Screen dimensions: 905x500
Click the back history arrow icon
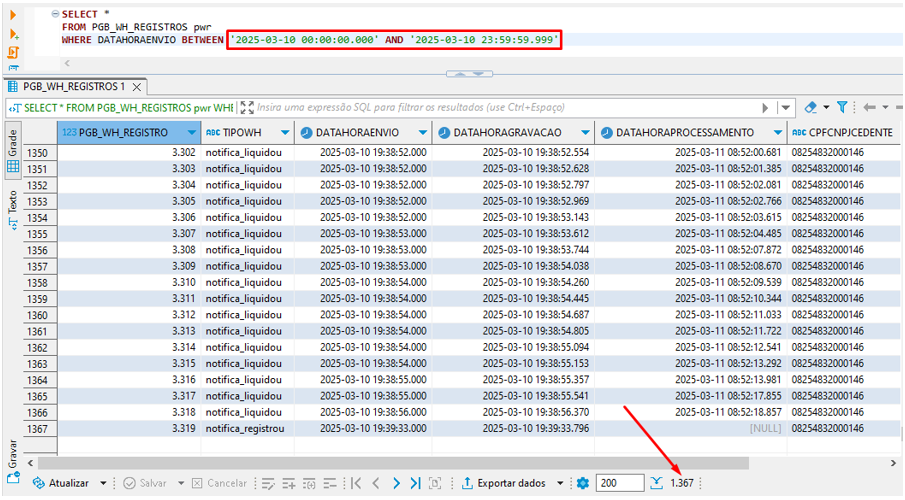tap(869, 107)
